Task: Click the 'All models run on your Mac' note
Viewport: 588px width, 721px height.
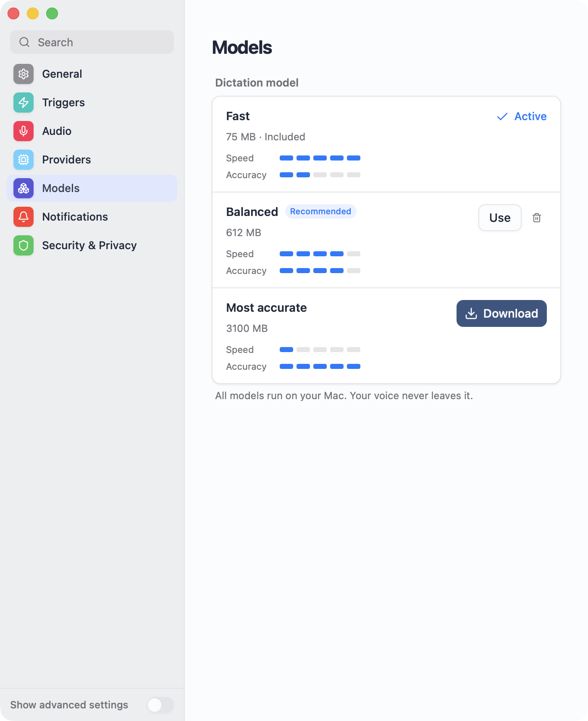Action: click(344, 396)
